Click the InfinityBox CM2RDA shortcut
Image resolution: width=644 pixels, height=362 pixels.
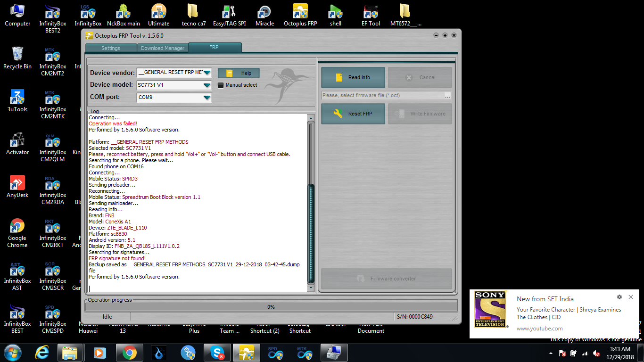point(53,190)
